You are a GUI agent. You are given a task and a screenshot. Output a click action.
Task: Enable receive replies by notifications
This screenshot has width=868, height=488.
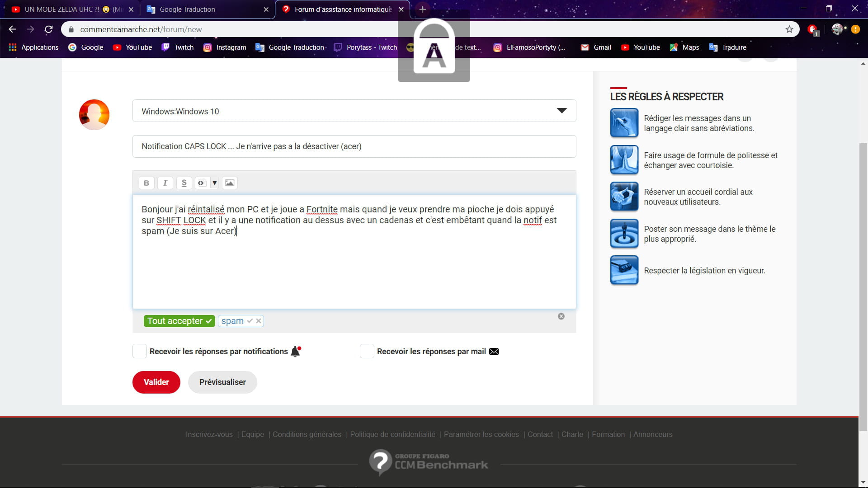coord(140,351)
